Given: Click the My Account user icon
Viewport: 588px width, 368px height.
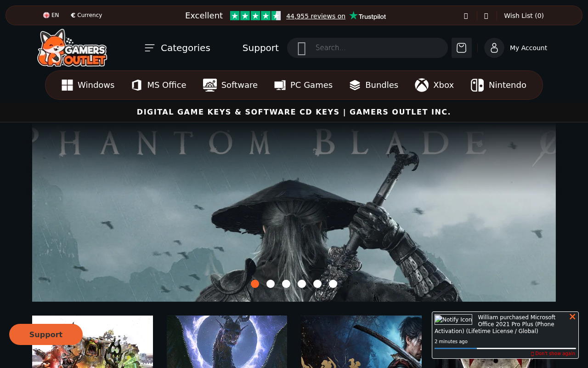Looking at the screenshot, I should click(x=494, y=48).
